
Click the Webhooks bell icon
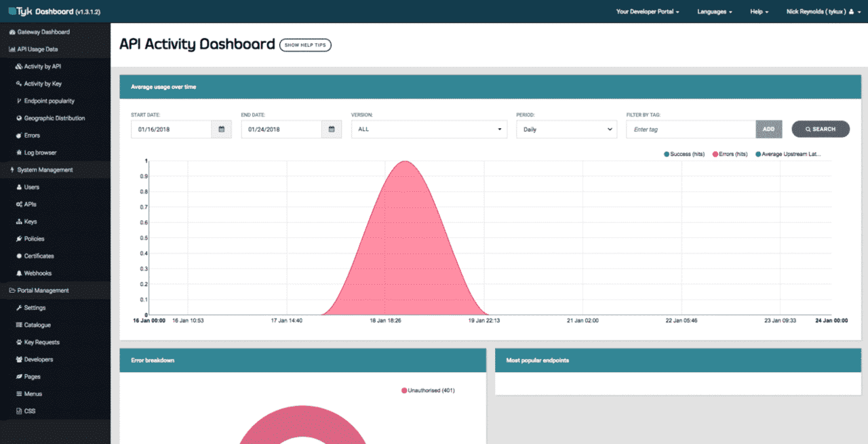[x=19, y=273]
